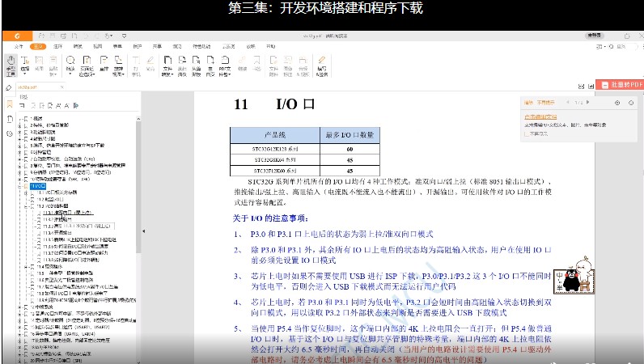Click the settings gear in the tip popup

616,103
